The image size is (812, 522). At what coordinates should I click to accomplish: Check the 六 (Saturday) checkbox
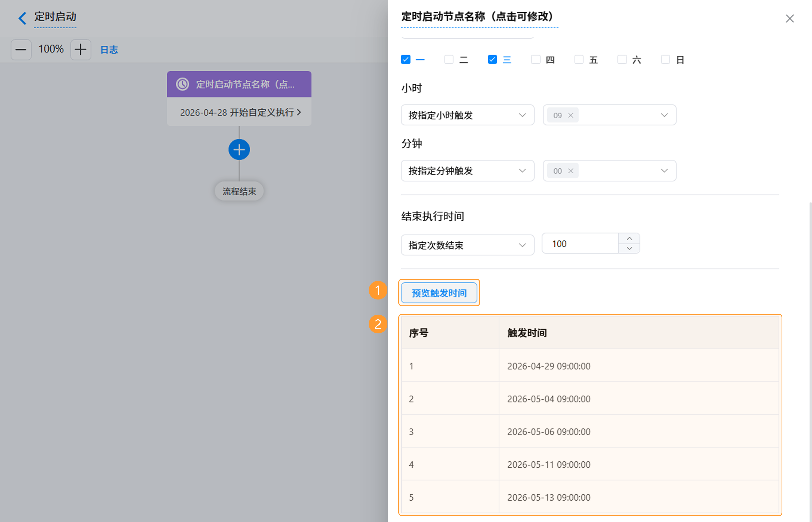(x=622, y=60)
